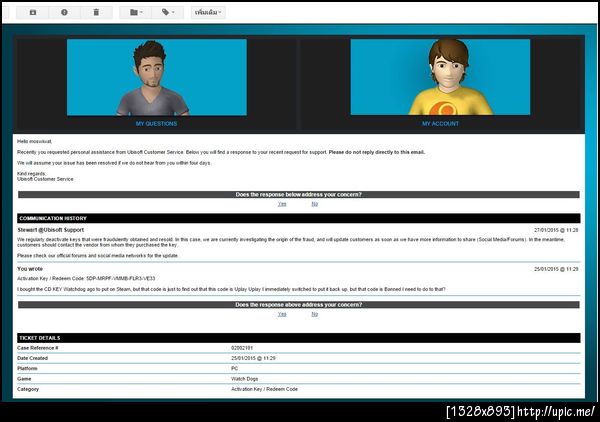Select the Game value 'Watch Dogs'
The image size is (600, 422).
[x=245, y=379]
